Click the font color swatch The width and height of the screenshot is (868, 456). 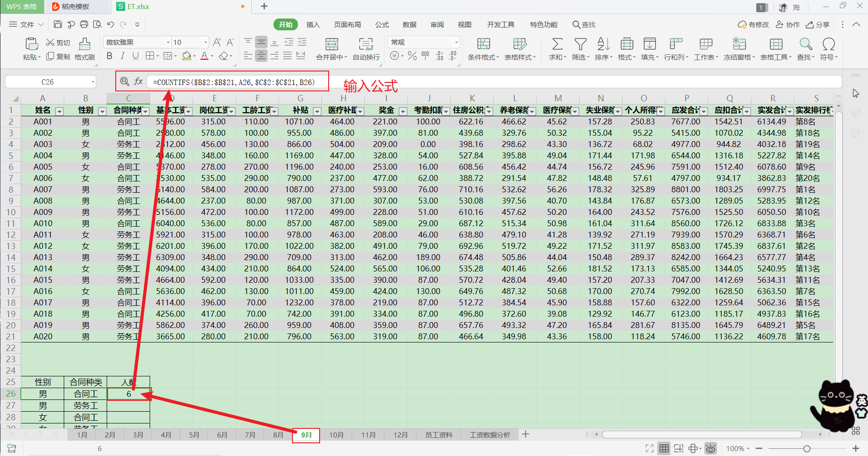pyautogui.click(x=204, y=56)
